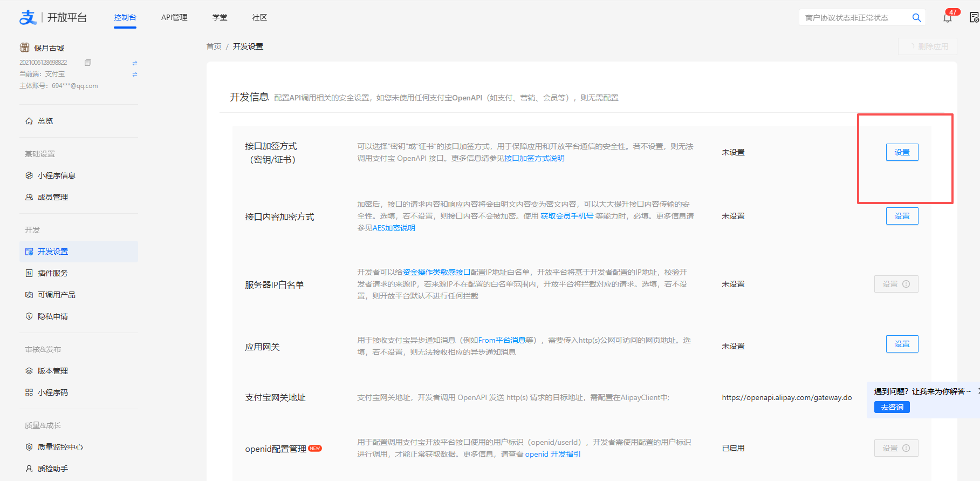Dismiss the 遇到问题 help popup
This screenshot has height=481, width=980.
pos(978,391)
